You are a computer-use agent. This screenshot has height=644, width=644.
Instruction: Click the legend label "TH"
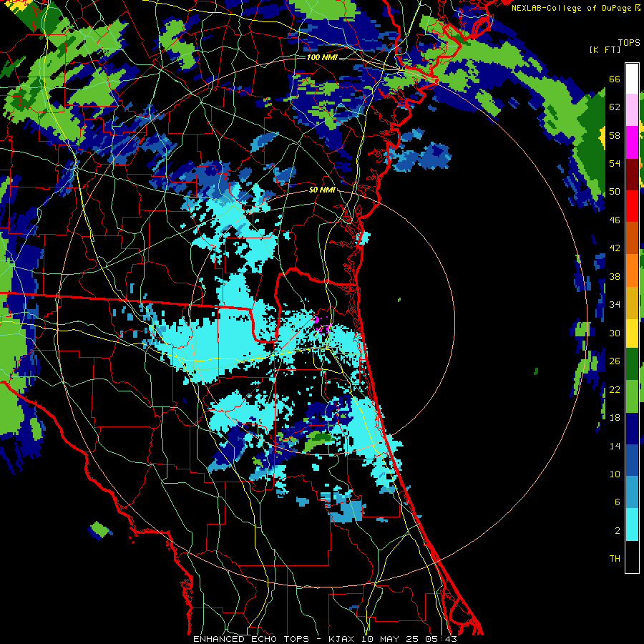(x=615, y=559)
